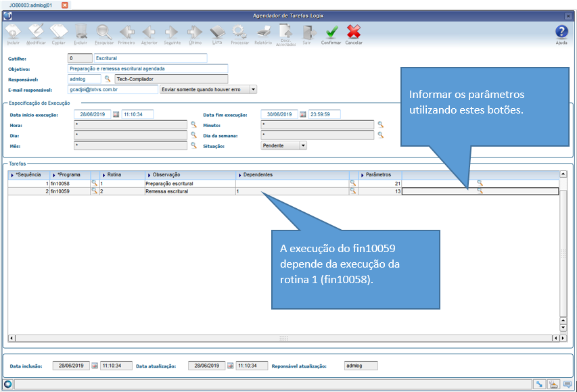Select the JOB0003:admlog|01 tab
Viewport: 577px width, 392px height.
30,5
